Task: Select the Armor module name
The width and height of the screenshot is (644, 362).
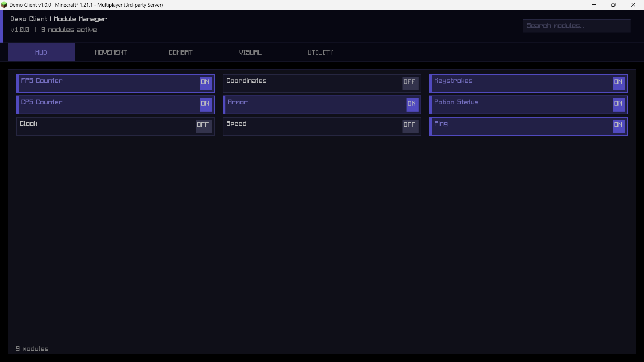Action: (x=238, y=102)
